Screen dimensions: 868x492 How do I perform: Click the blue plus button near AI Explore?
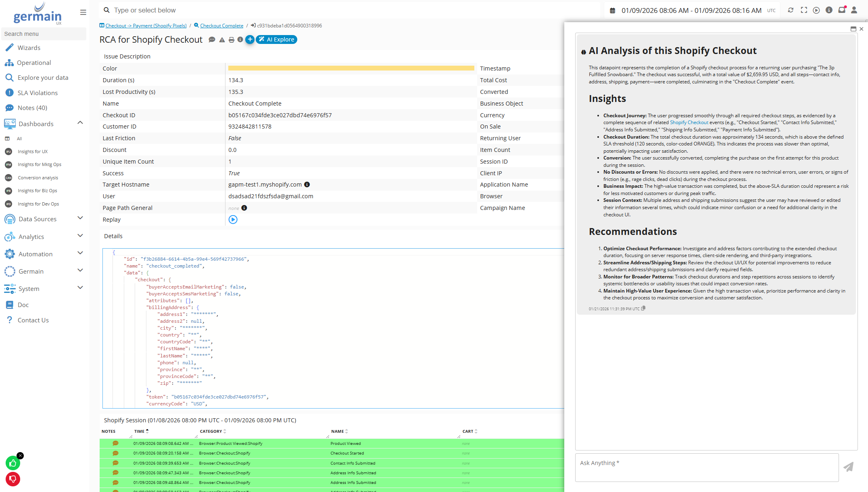pyautogui.click(x=250, y=39)
